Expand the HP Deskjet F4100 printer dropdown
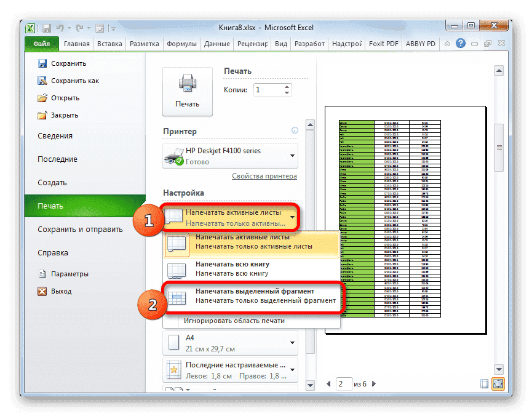This screenshot has width=532, height=416. click(292, 155)
